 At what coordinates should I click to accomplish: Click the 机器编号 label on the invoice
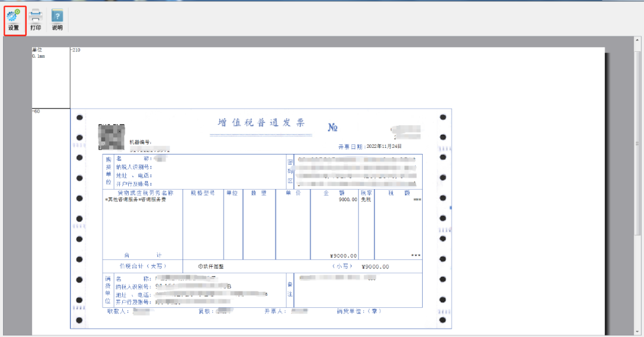click(141, 142)
